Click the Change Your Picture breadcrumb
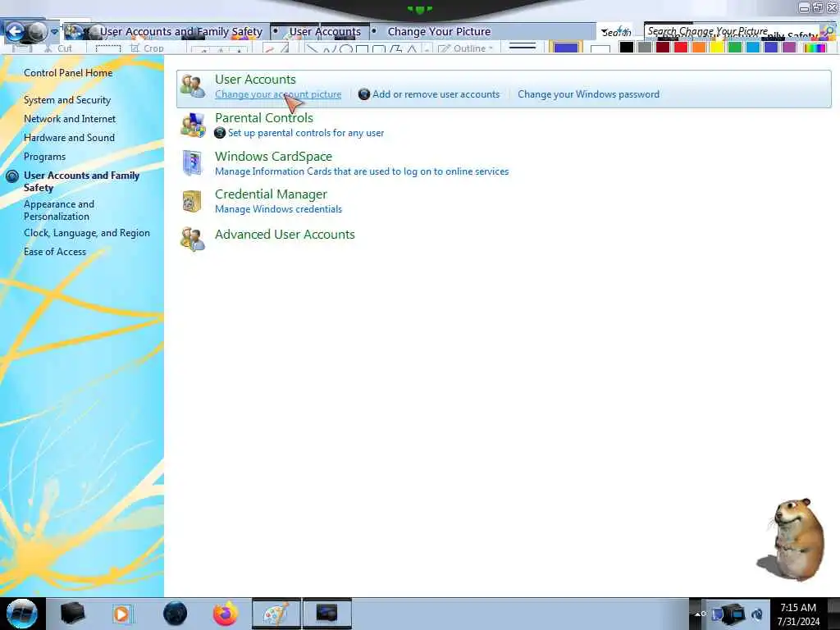 tap(440, 32)
